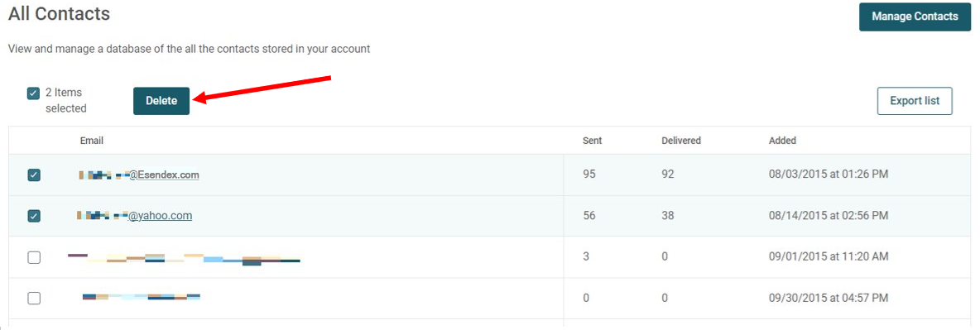This screenshot has width=980, height=330.
Task: Export the contact list
Action: pyautogui.click(x=915, y=101)
